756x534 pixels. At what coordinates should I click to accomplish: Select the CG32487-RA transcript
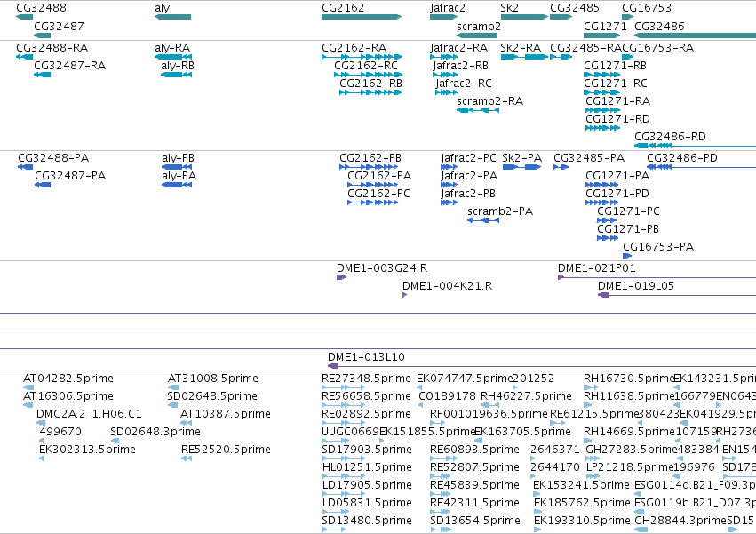point(42,75)
